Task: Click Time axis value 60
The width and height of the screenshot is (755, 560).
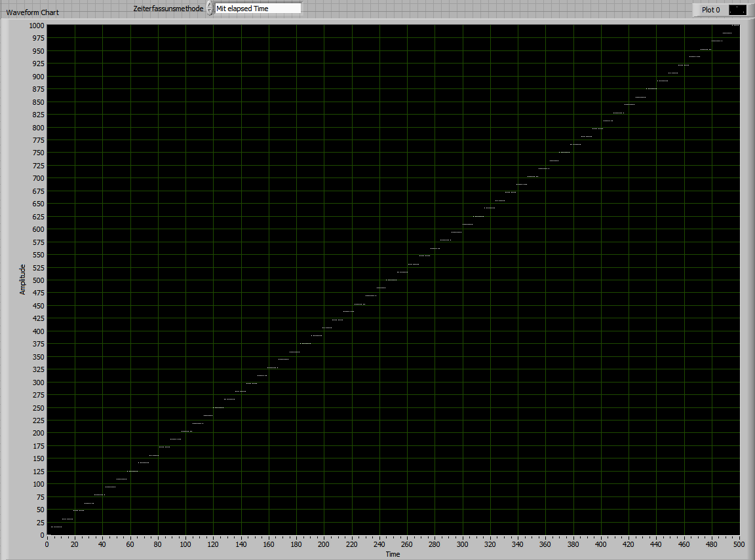Action: coord(130,544)
